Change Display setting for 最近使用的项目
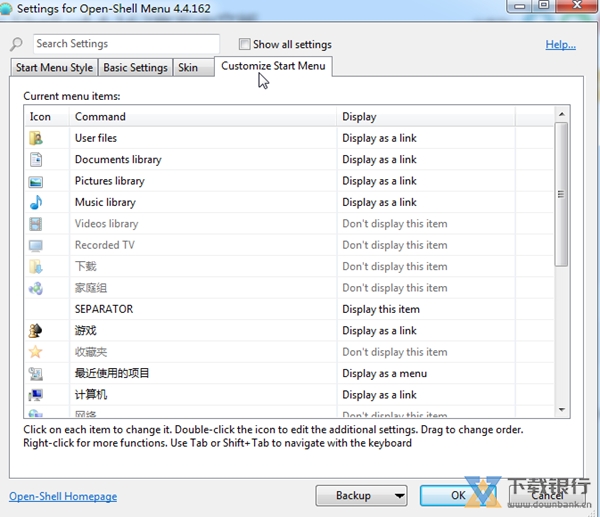This screenshot has height=517, width=600. [384, 373]
